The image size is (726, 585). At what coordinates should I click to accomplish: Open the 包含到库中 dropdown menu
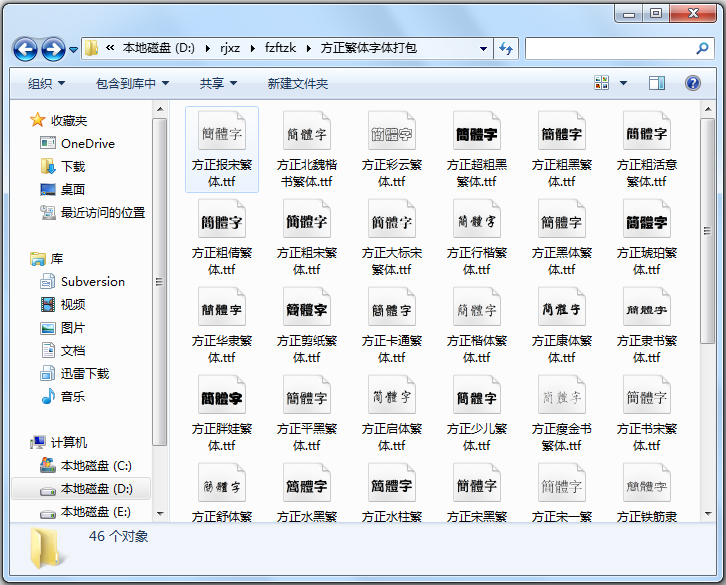[x=132, y=84]
